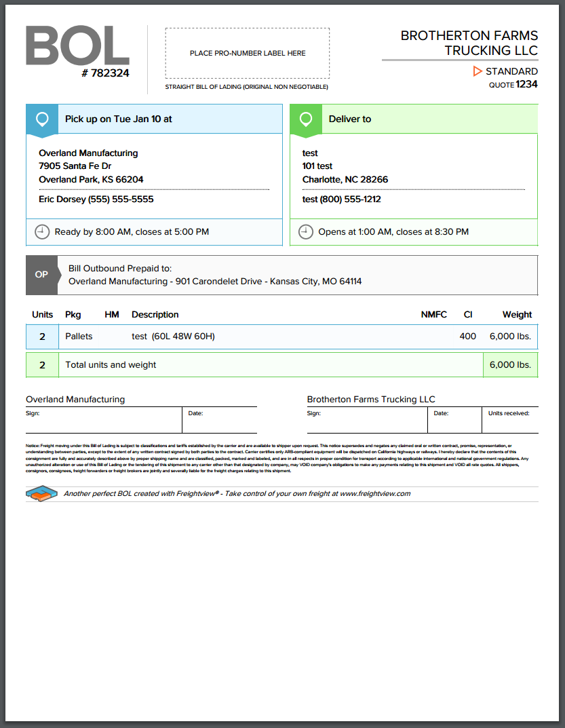Screen dimensions: 565x728
Task: Click the clock icon beside Opens at 1:00 AM
Action: click(305, 231)
